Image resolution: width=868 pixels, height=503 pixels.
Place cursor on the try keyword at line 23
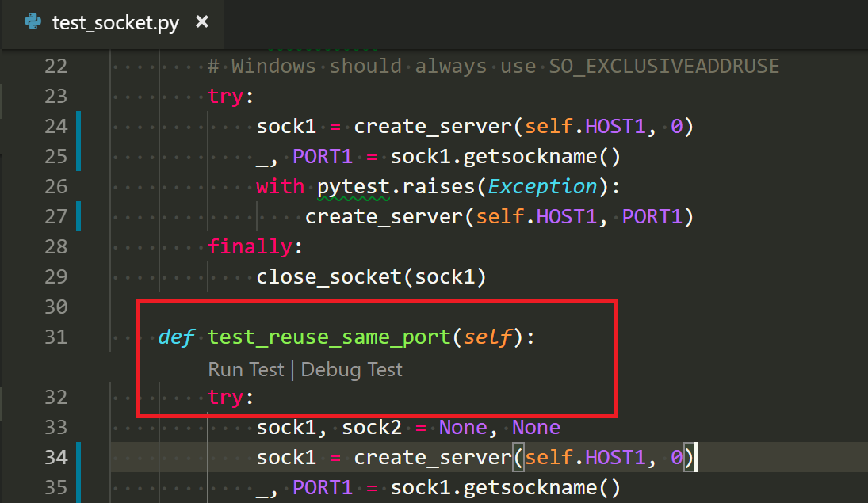point(224,95)
